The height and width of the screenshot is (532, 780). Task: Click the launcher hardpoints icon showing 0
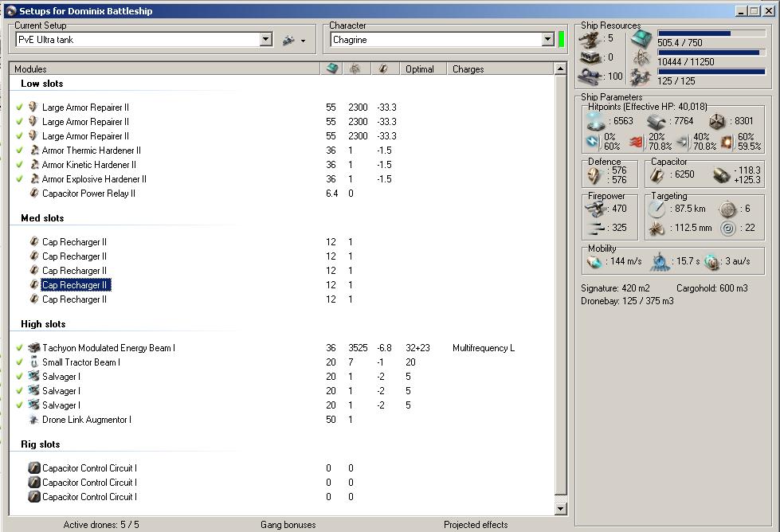(591, 57)
